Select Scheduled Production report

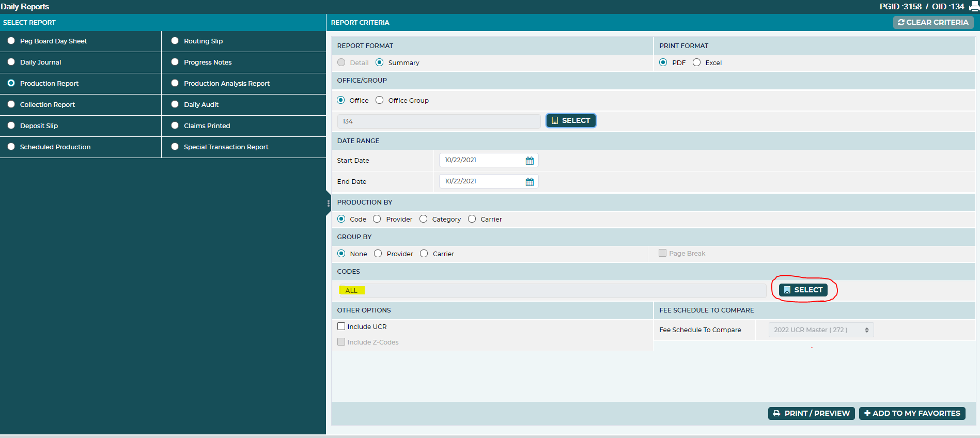(11, 147)
